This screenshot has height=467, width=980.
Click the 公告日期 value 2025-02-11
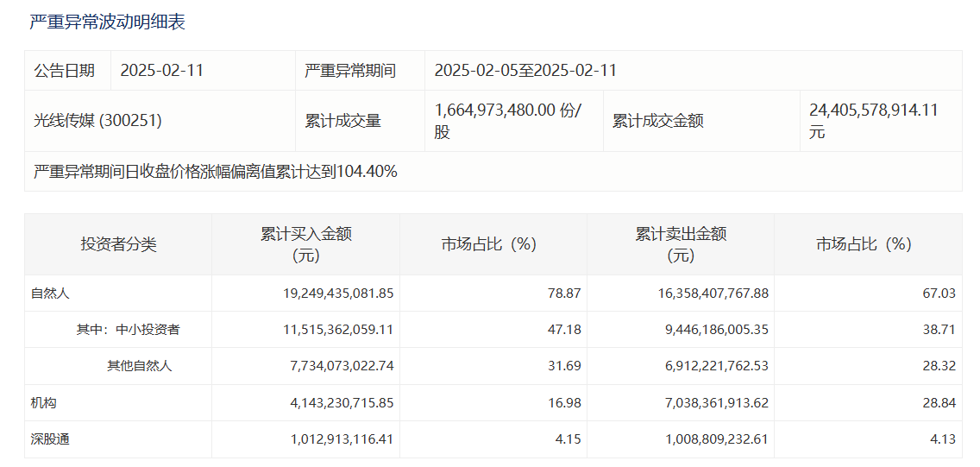(161, 71)
